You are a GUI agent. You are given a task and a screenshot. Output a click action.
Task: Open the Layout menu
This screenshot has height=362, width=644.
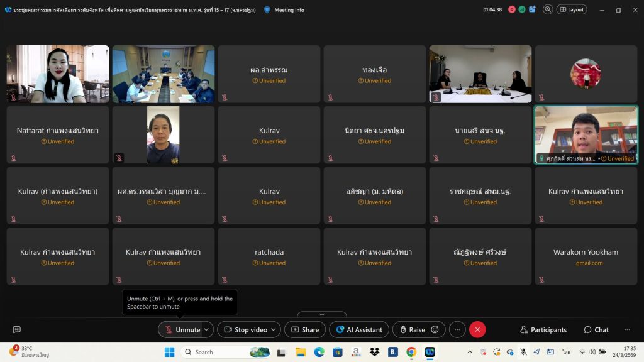coord(571,9)
